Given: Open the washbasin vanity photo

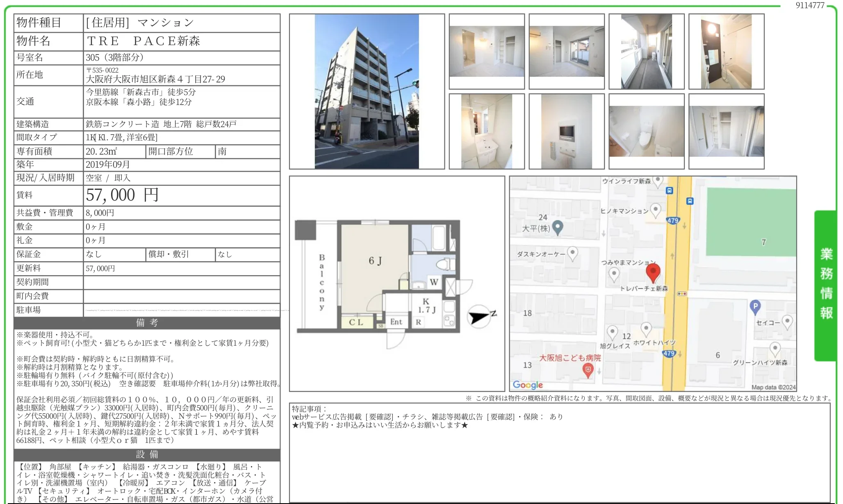Looking at the screenshot, I should 486,131.
